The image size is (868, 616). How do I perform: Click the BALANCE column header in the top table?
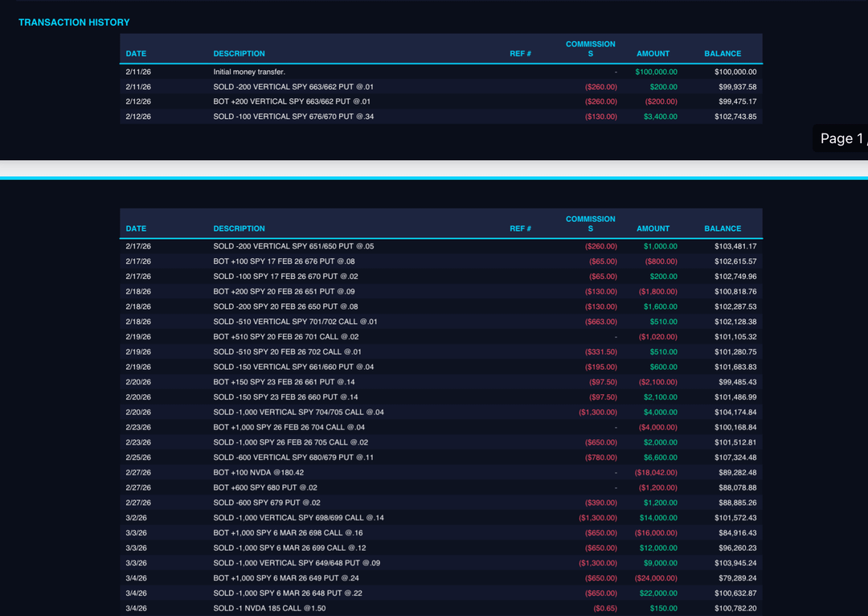coord(723,54)
